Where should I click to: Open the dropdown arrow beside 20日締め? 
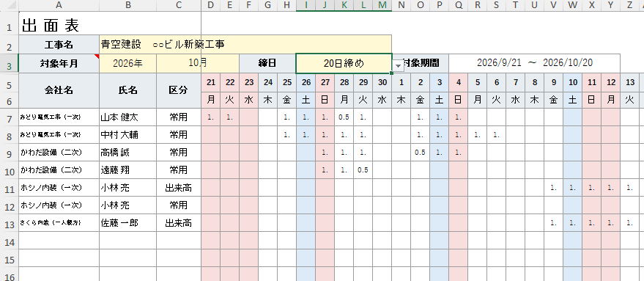[x=398, y=66]
